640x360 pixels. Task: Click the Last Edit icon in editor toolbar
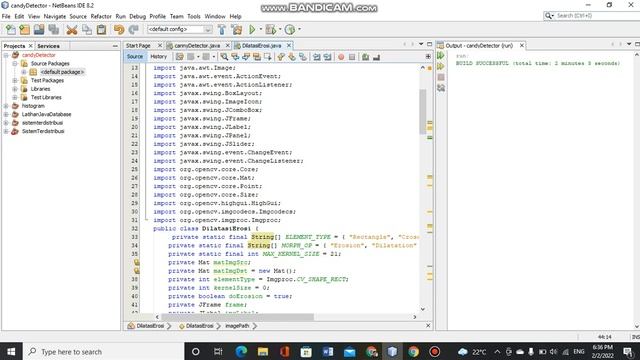(180, 57)
